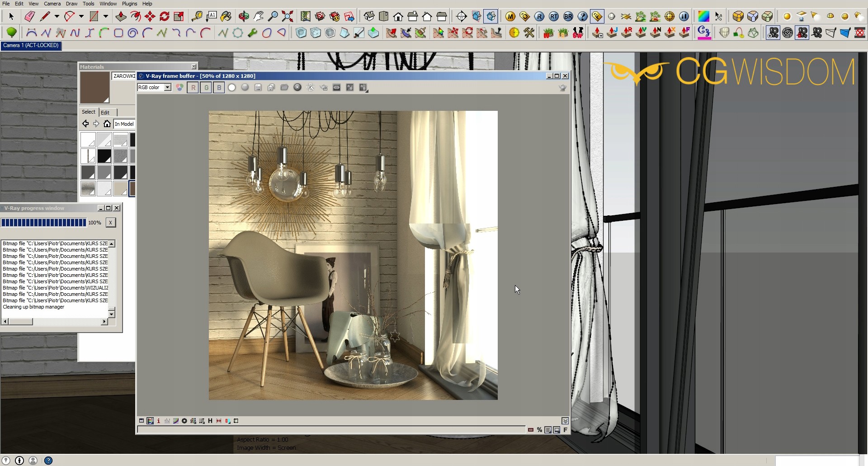Open the RGB color channel dropdown

[x=167, y=88]
